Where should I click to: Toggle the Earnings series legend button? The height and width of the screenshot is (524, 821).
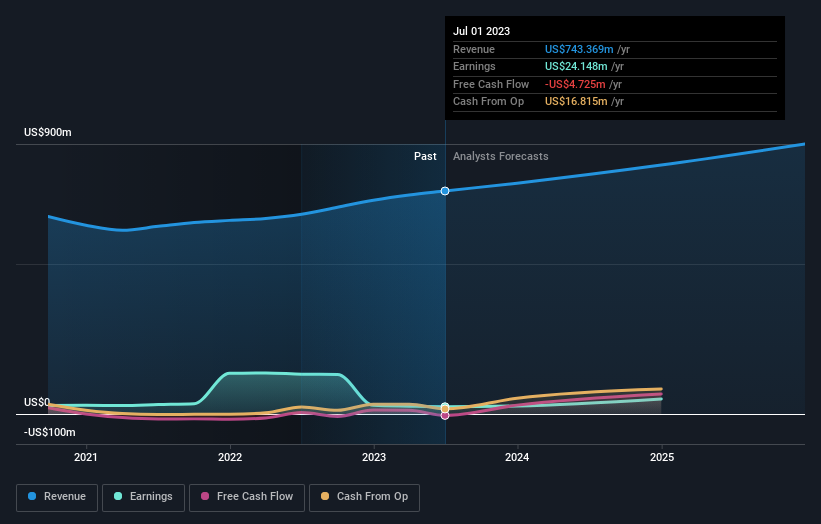pos(143,497)
